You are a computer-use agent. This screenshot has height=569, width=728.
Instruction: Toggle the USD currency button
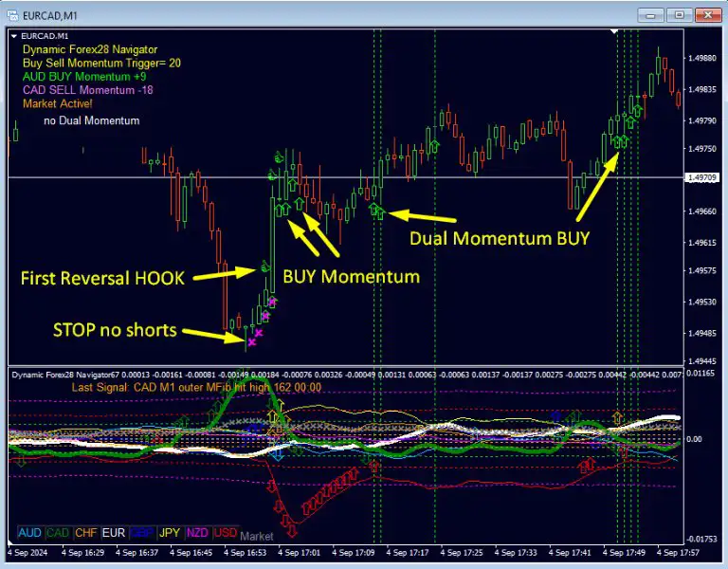coord(226,534)
